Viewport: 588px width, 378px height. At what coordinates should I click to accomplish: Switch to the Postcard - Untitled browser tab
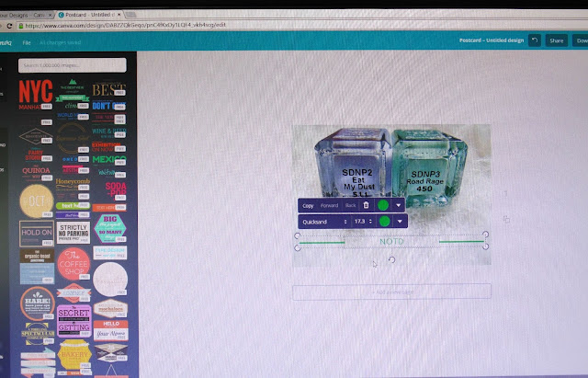(89, 15)
